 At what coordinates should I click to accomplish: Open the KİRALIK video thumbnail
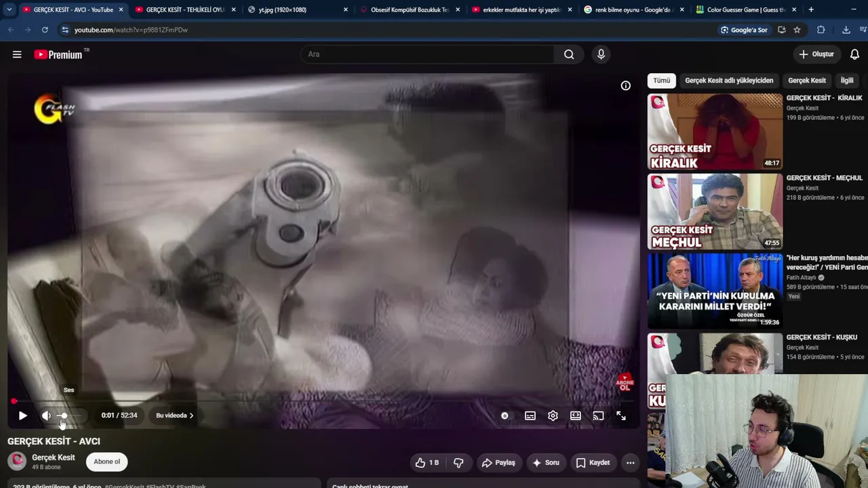(715, 131)
